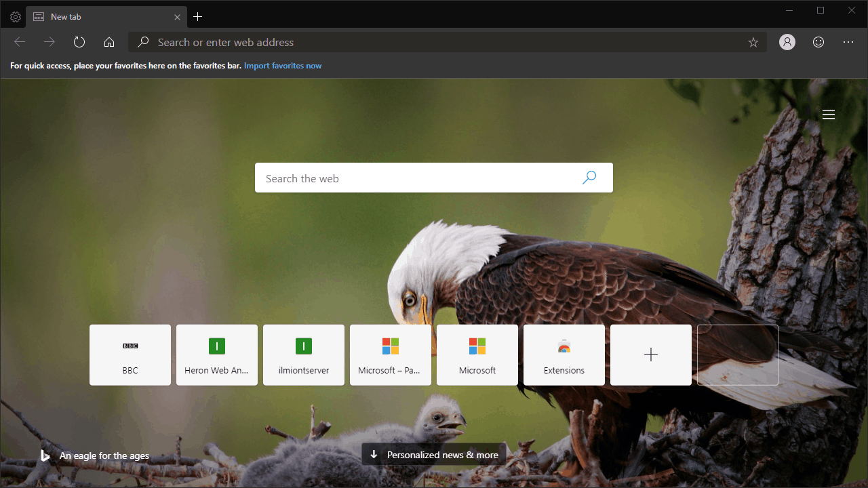Viewport: 868px width, 488px height.
Task: Add a new quick link tile
Action: coord(651,355)
